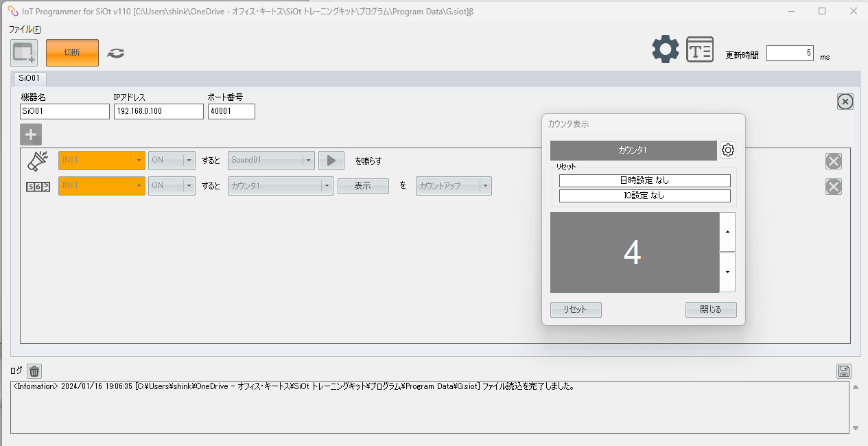This screenshot has height=446, width=868.
Task: Delete the sound rule row
Action: 833,161
